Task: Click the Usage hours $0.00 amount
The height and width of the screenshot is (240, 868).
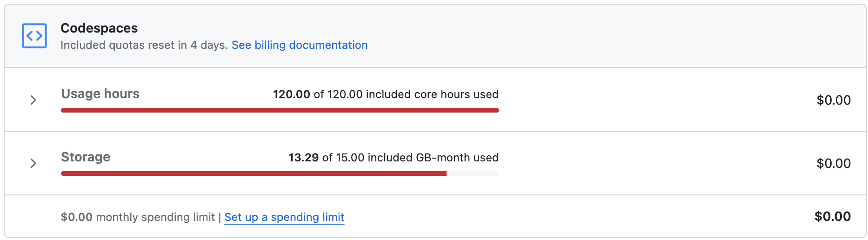Action: pos(834,100)
